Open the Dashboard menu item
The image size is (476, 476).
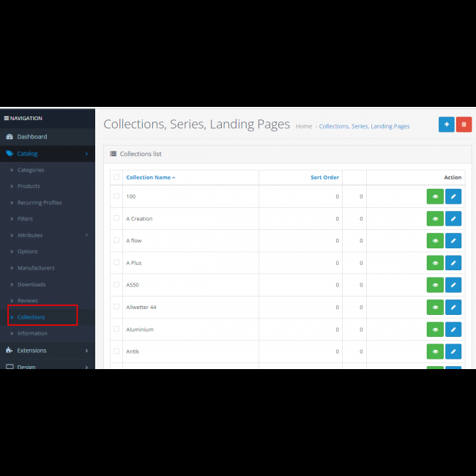[31, 137]
